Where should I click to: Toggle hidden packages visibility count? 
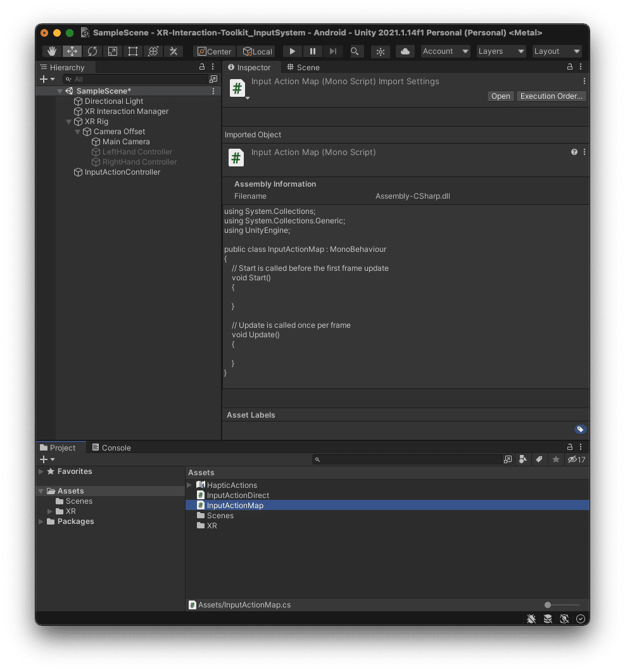[x=576, y=460]
